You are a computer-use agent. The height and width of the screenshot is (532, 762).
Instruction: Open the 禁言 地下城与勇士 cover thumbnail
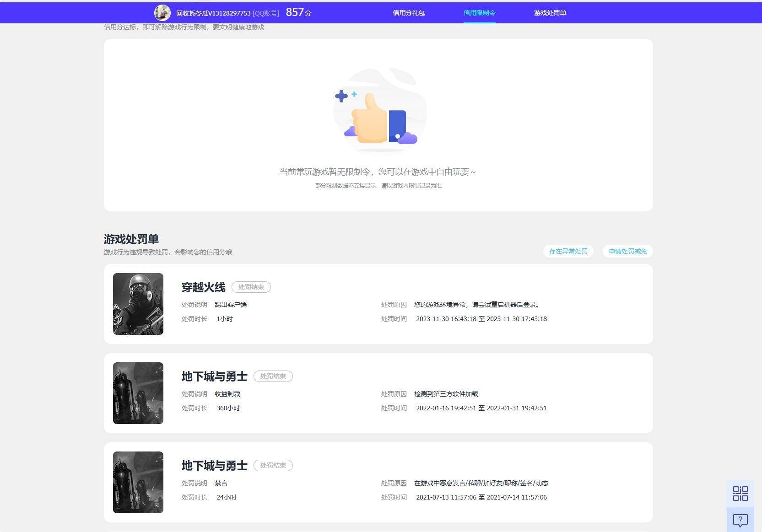[138, 482]
